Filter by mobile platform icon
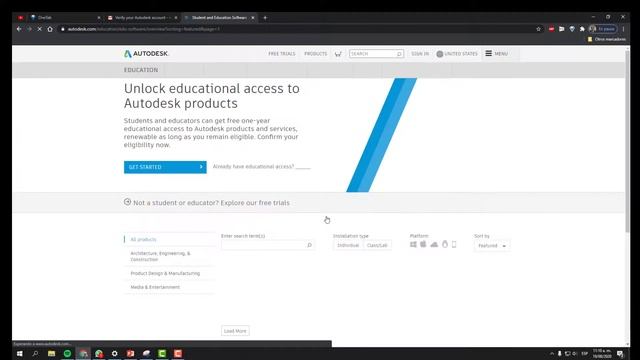The width and height of the screenshot is (640, 360). 454,244
